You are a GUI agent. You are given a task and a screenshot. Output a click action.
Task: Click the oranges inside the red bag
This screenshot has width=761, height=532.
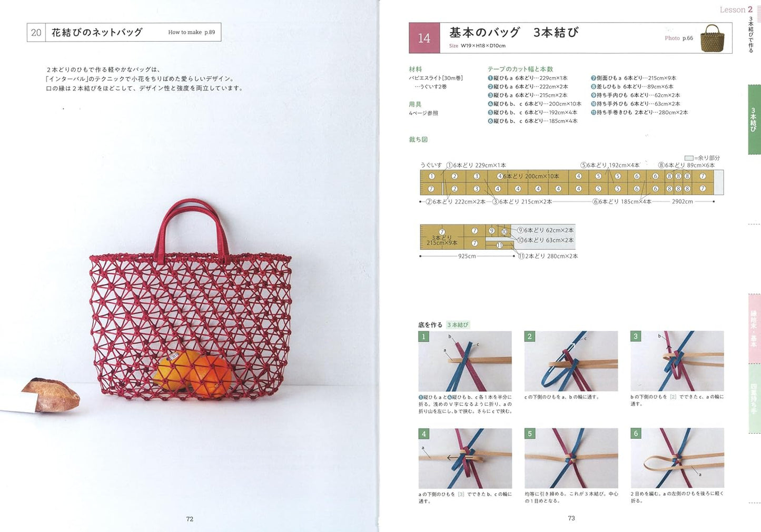[193, 373]
